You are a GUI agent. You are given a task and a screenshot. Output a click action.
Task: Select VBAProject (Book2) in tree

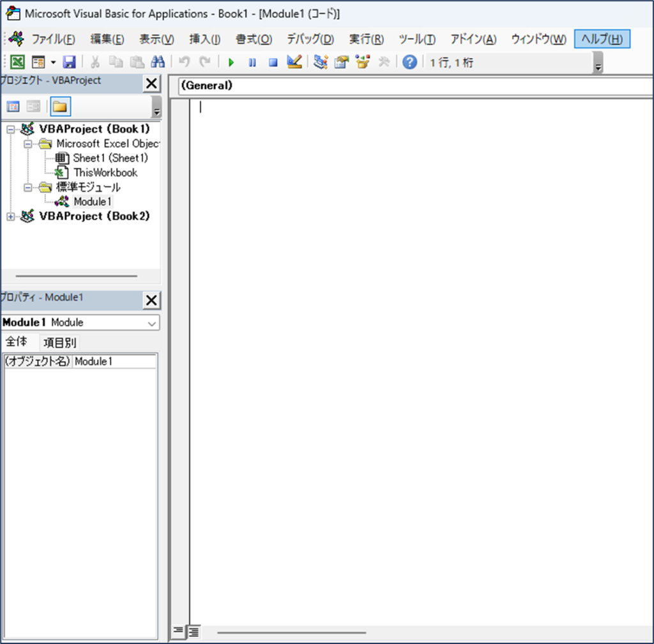point(95,216)
